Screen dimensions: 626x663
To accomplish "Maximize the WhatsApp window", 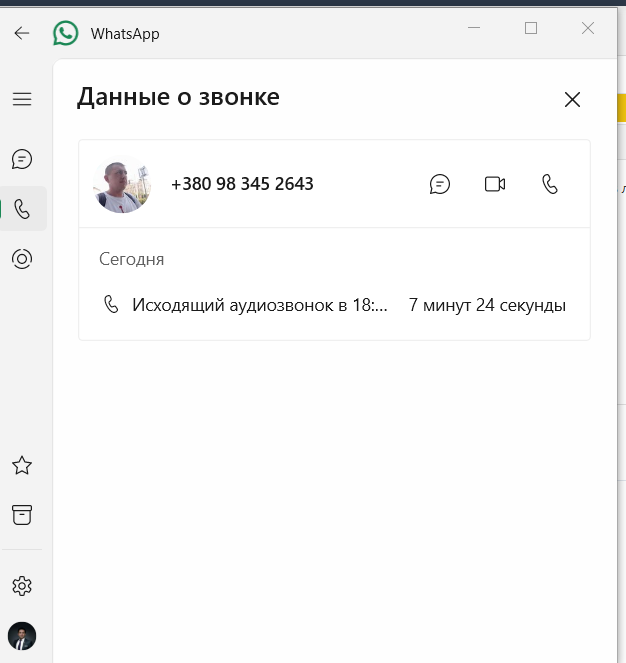I will tap(531, 28).
